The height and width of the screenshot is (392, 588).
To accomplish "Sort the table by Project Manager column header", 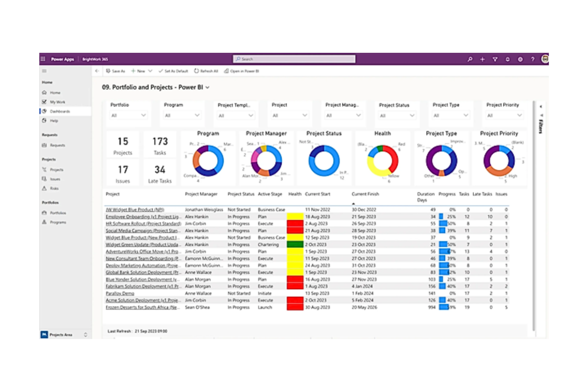I will (201, 194).
